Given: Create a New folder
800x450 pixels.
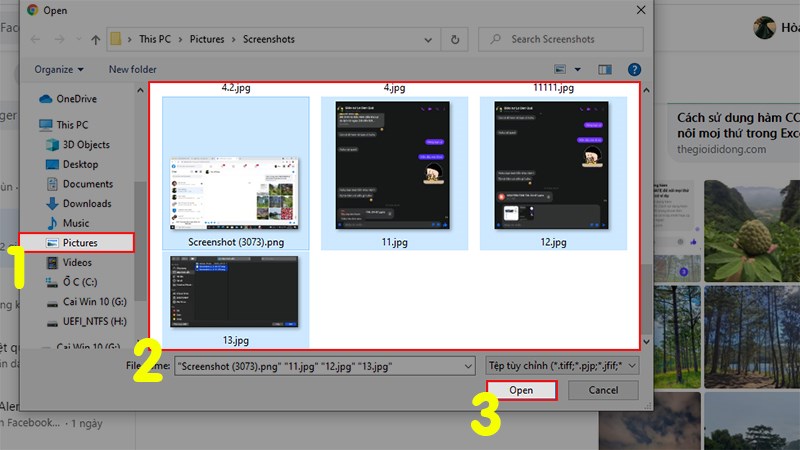Looking at the screenshot, I should click(133, 69).
